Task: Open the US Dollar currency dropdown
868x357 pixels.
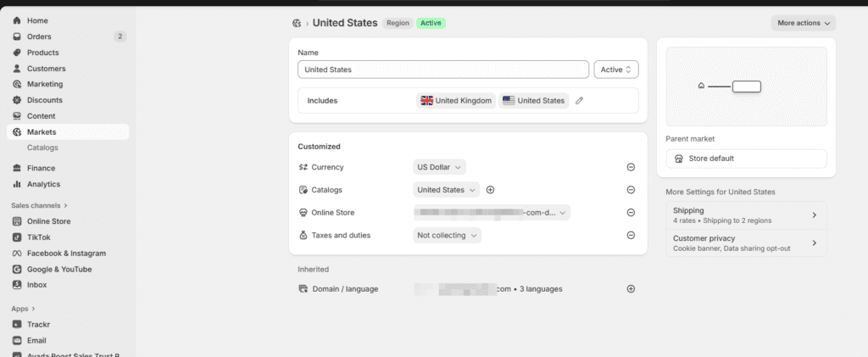Action: point(440,167)
